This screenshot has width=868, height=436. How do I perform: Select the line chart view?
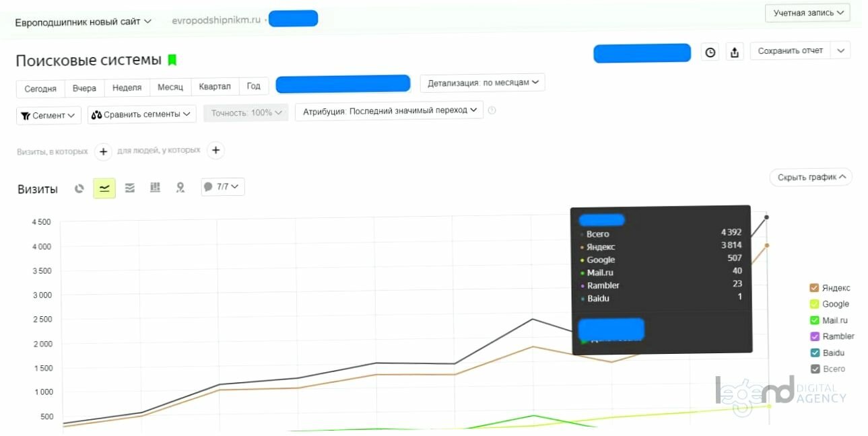click(x=104, y=188)
